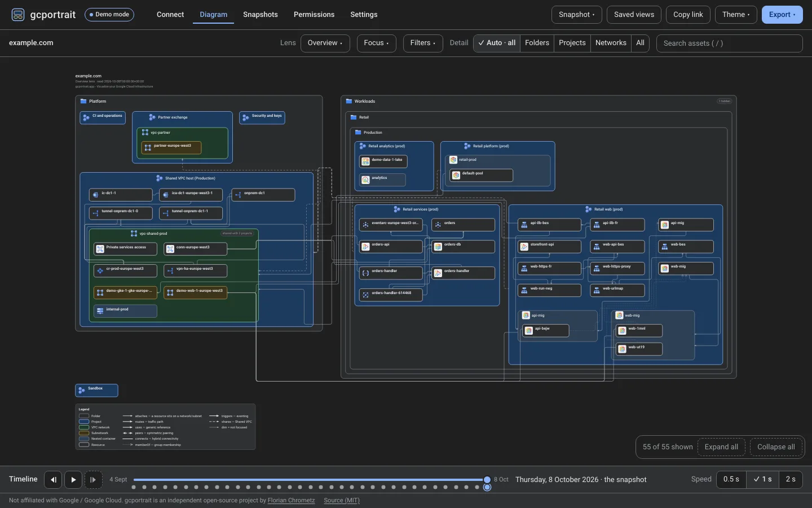Click the internal-prod DNS icon
The height and width of the screenshot is (508, 812).
pyautogui.click(x=100, y=310)
